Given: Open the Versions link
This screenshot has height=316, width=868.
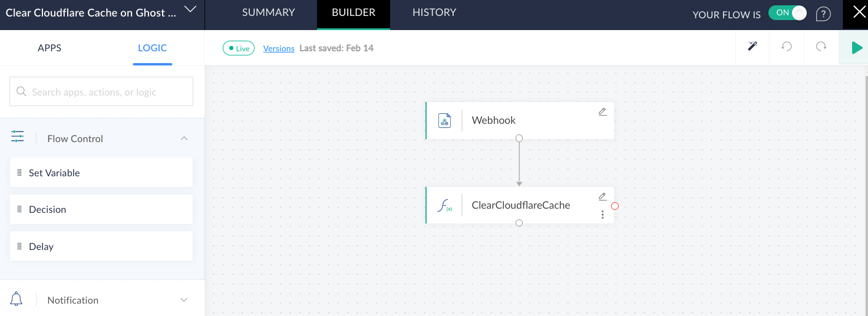Looking at the screenshot, I should pos(279,48).
